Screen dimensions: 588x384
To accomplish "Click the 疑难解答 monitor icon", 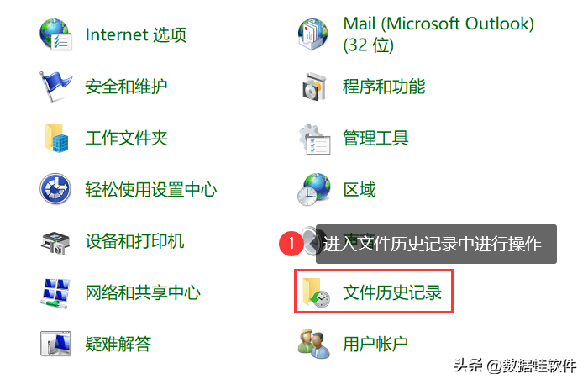I will coord(55,343).
